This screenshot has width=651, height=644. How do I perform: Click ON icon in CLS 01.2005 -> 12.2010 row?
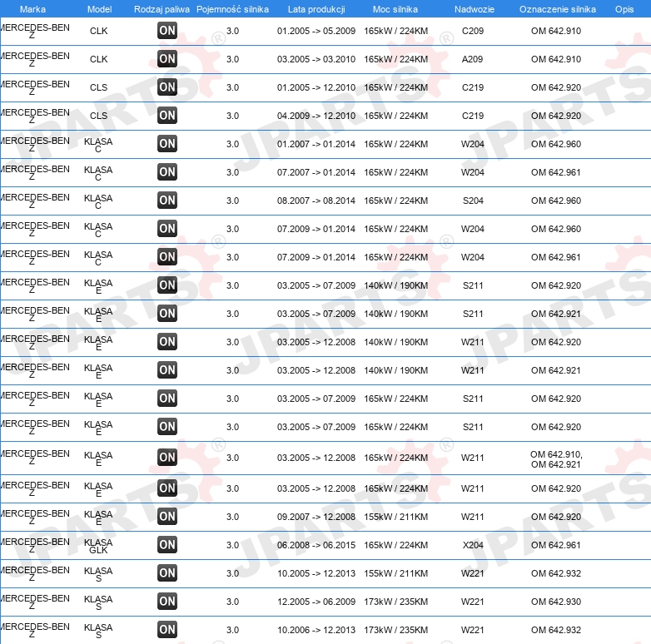[x=167, y=87]
